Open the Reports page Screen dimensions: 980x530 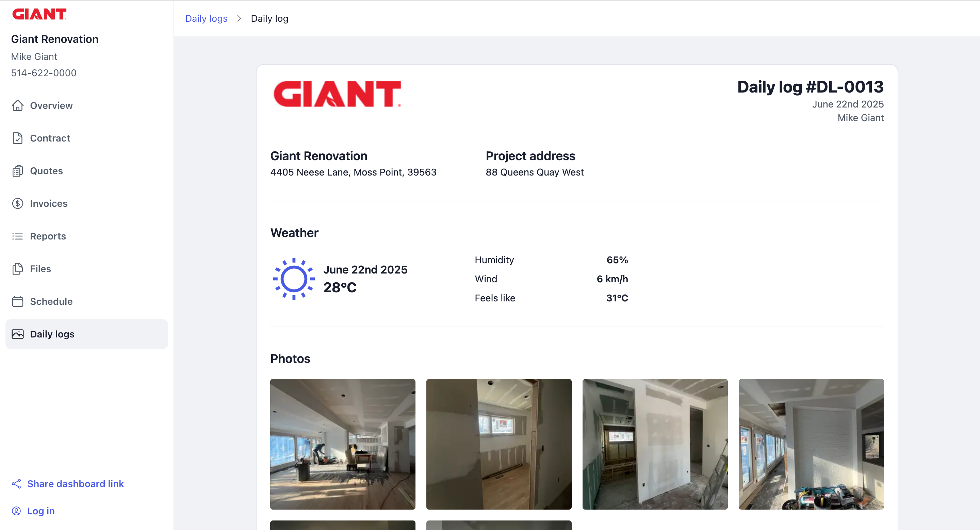click(x=87, y=236)
